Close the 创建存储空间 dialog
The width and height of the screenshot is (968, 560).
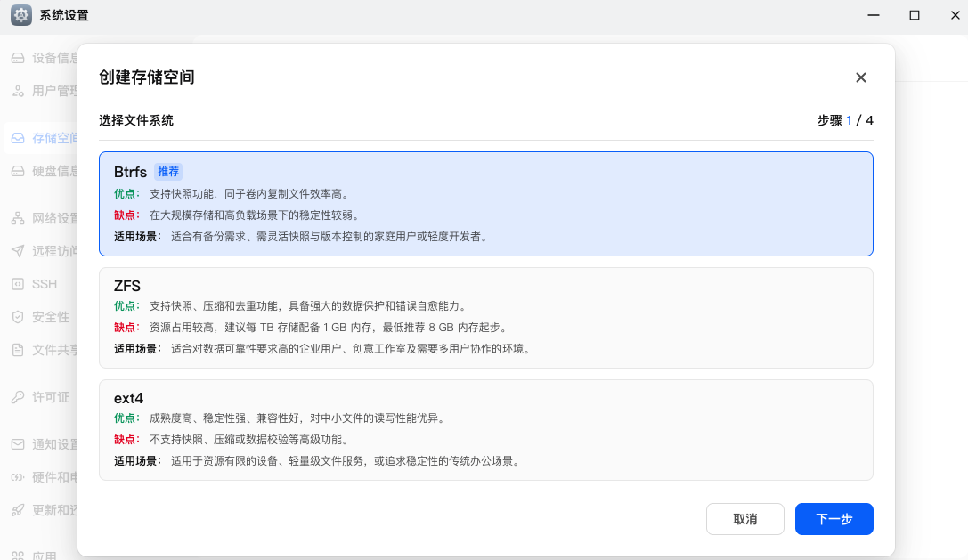point(860,77)
